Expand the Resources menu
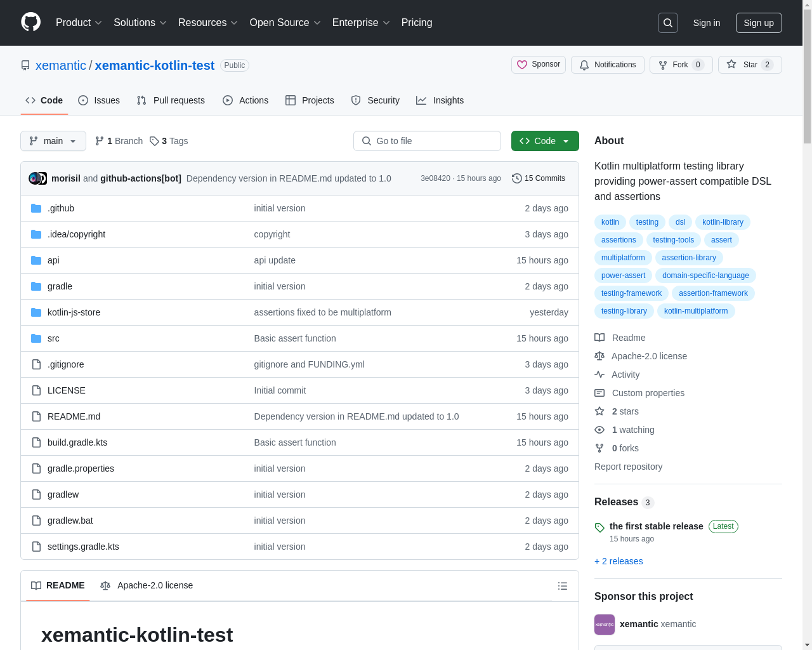 (x=208, y=23)
